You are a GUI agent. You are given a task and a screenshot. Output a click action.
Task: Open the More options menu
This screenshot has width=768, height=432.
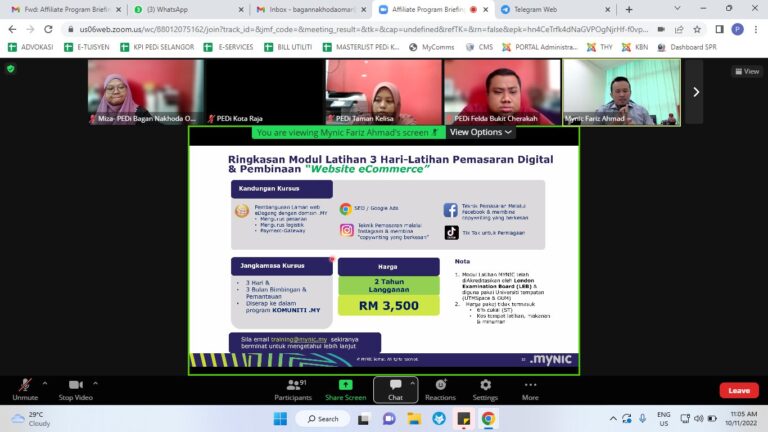(x=530, y=390)
